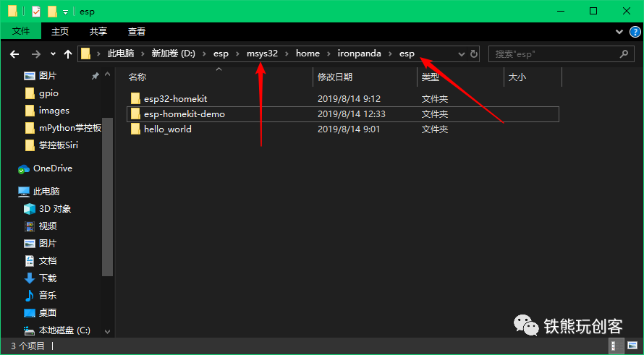The width and height of the screenshot is (644, 355).
Task: Switch to large thumbnails view icon
Action: (x=632, y=346)
